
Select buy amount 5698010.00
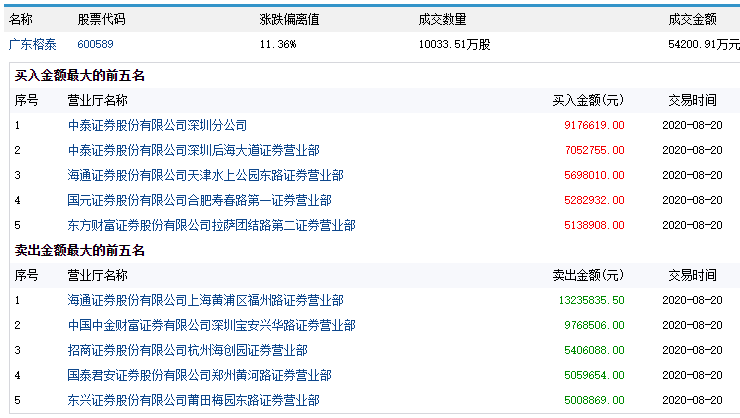click(594, 175)
